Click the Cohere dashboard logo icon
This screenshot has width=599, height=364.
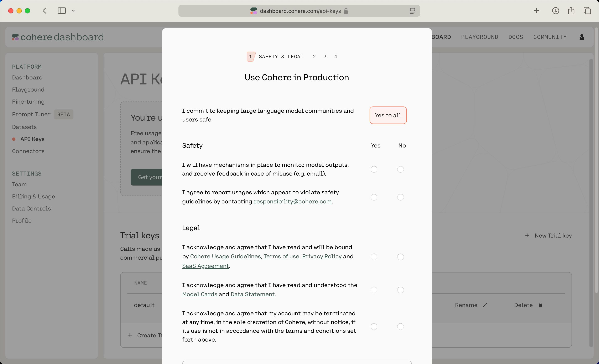pos(15,37)
